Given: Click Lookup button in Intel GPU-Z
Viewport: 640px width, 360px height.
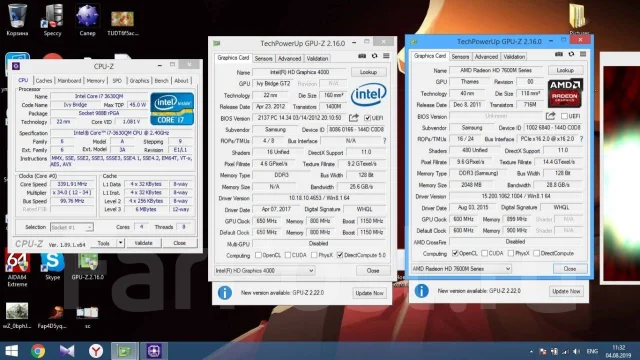Looking at the screenshot, I should pyautogui.click(x=368, y=72).
